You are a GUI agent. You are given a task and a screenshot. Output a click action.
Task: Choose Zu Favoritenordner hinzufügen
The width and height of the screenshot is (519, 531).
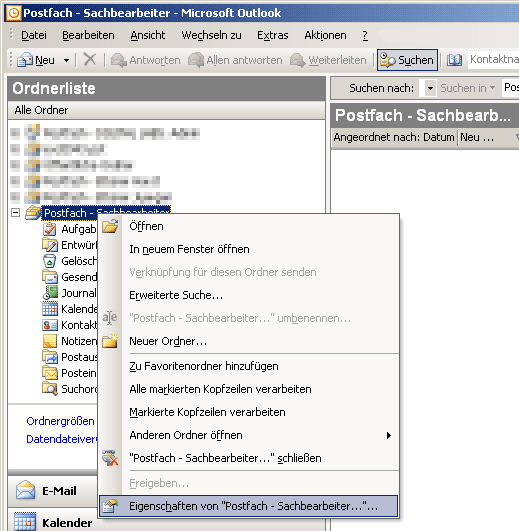249,366
